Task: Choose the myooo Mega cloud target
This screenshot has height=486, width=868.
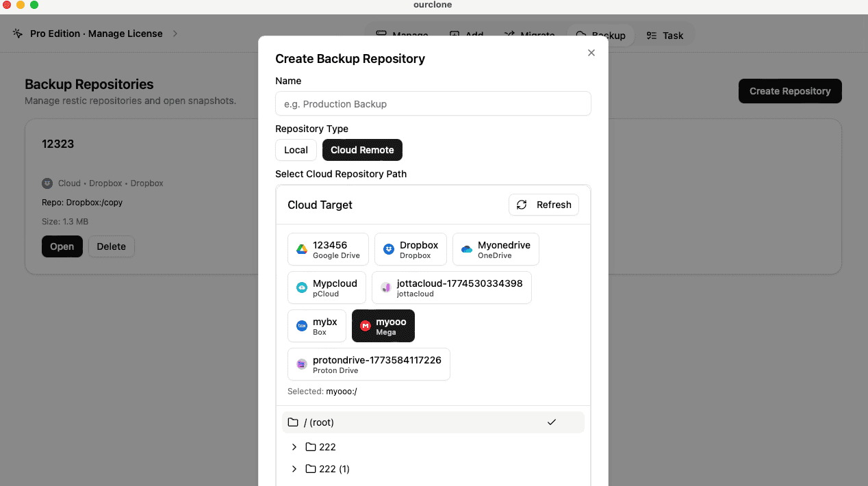Action: coord(383,326)
